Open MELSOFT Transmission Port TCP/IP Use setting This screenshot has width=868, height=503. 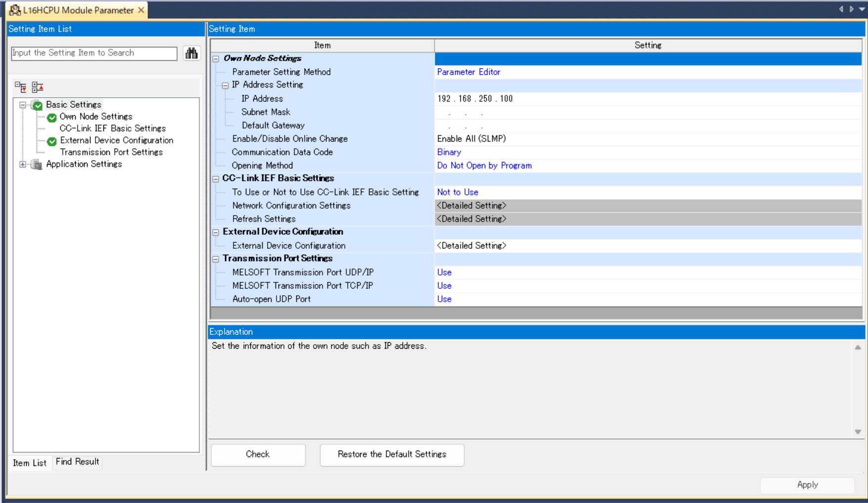pyautogui.click(x=648, y=286)
